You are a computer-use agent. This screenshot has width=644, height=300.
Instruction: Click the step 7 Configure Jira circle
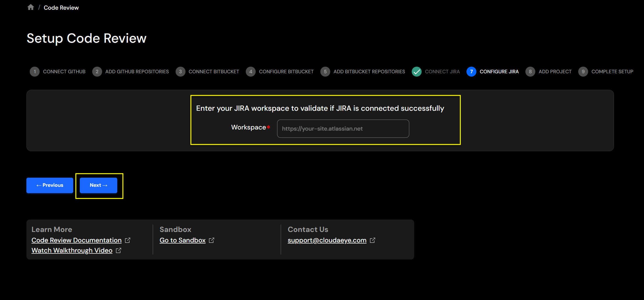point(471,72)
